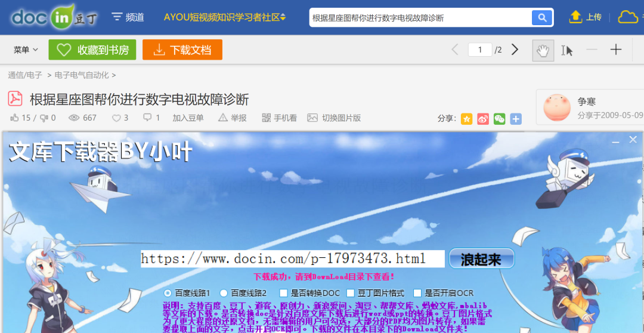Click the page number field
The height and width of the screenshot is (333, 644).
click(479, 50)
